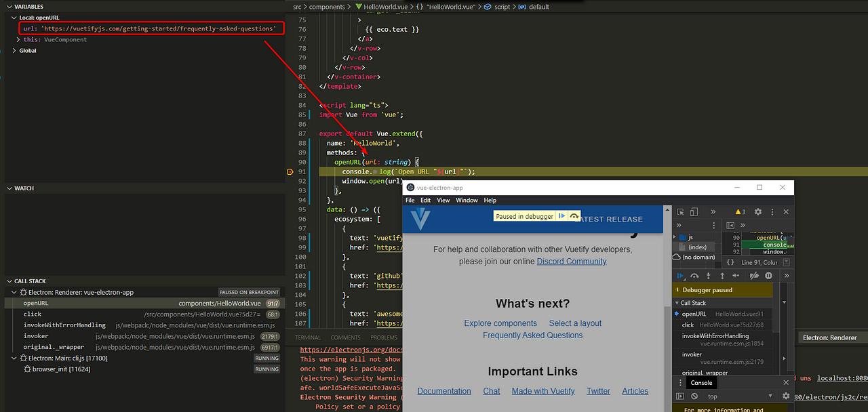Open the Made with Vuetify link
Screen dimensions: 868x412
[543, 391]
